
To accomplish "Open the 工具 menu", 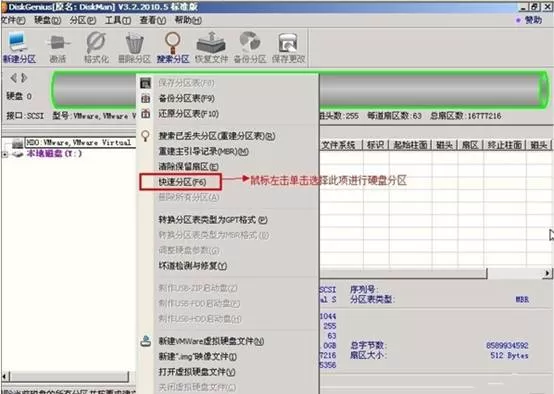I will click(118, 20).
